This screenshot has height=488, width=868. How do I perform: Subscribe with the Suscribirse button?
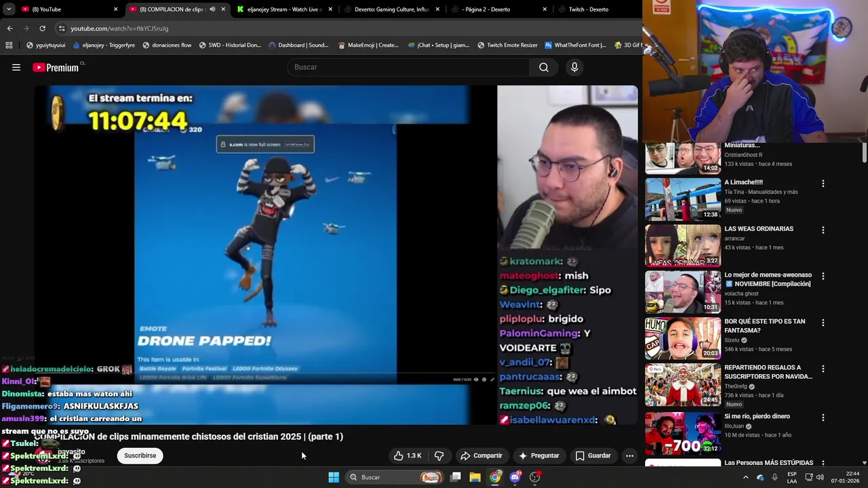(140, 455)
